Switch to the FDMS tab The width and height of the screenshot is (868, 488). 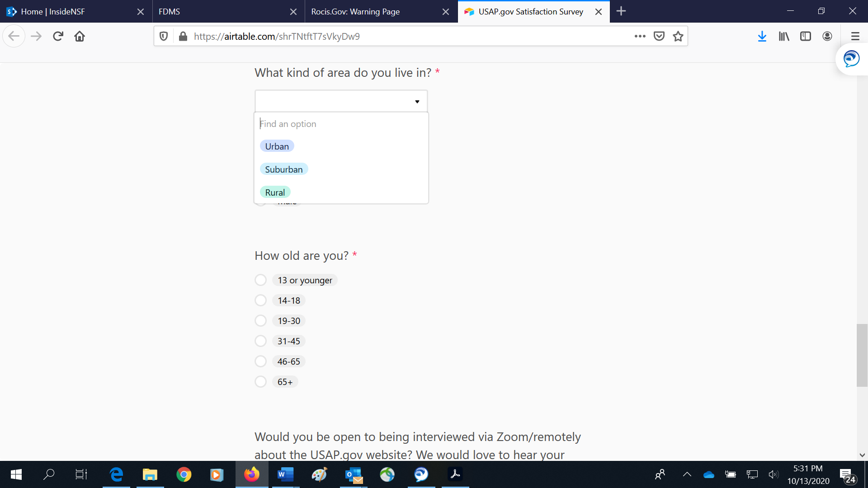click(x=222, y=12)
